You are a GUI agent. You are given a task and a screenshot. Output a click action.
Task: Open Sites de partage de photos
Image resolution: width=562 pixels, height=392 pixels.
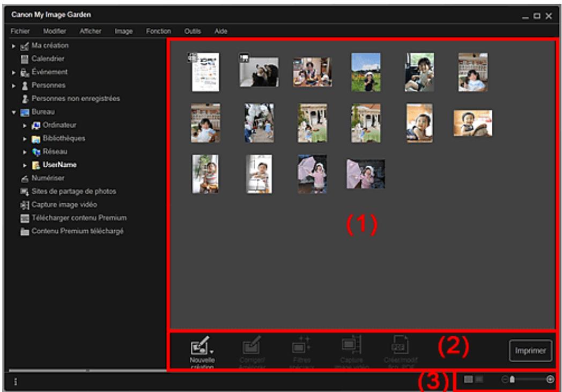[x=24, y=191]
